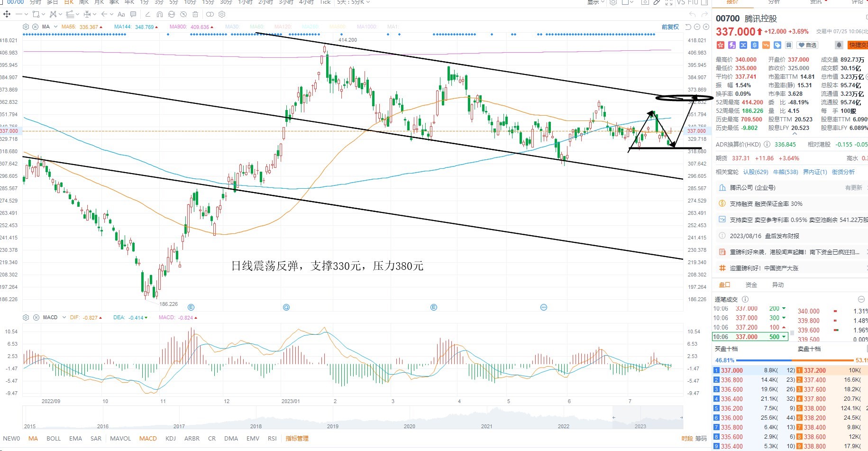Zoom out chart with minus circle
Viewport: 868px width, 451px height.
(x=698, y=27)
